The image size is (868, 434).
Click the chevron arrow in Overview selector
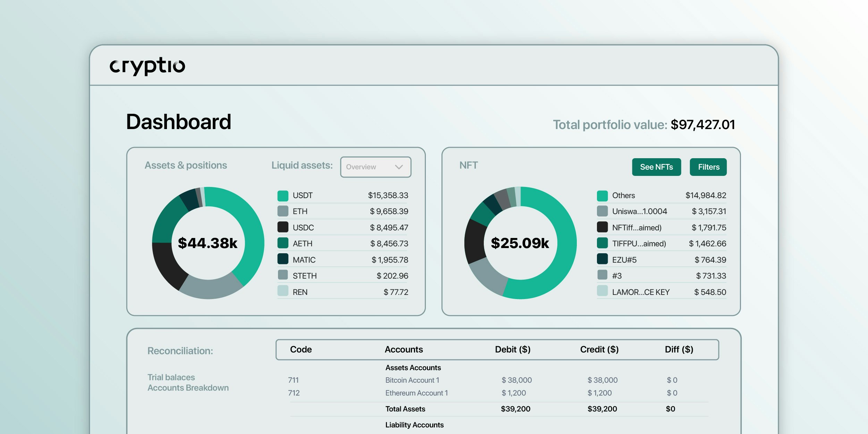(x=399, y=167)
